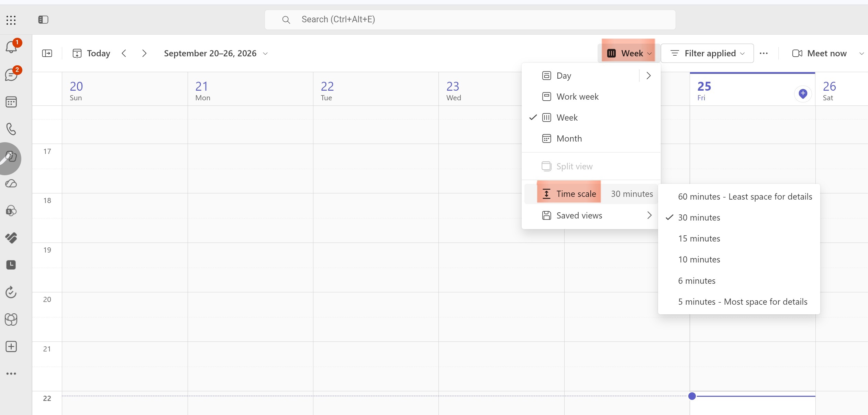Open the September 20–26, 2026 date picker
This screenshot has width=868, height=415.
(216, 53)
